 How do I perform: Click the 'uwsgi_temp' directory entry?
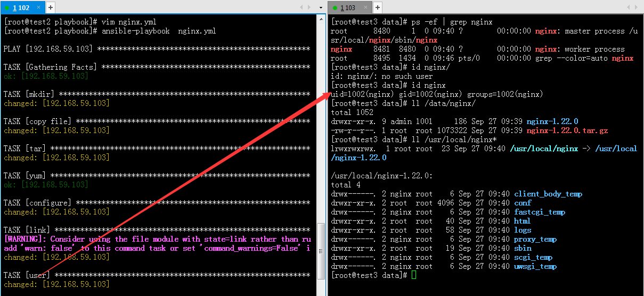pos(535,266)
